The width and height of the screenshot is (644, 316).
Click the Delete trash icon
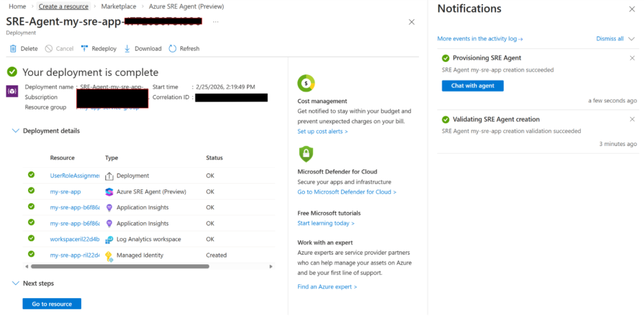click(13, 48)
